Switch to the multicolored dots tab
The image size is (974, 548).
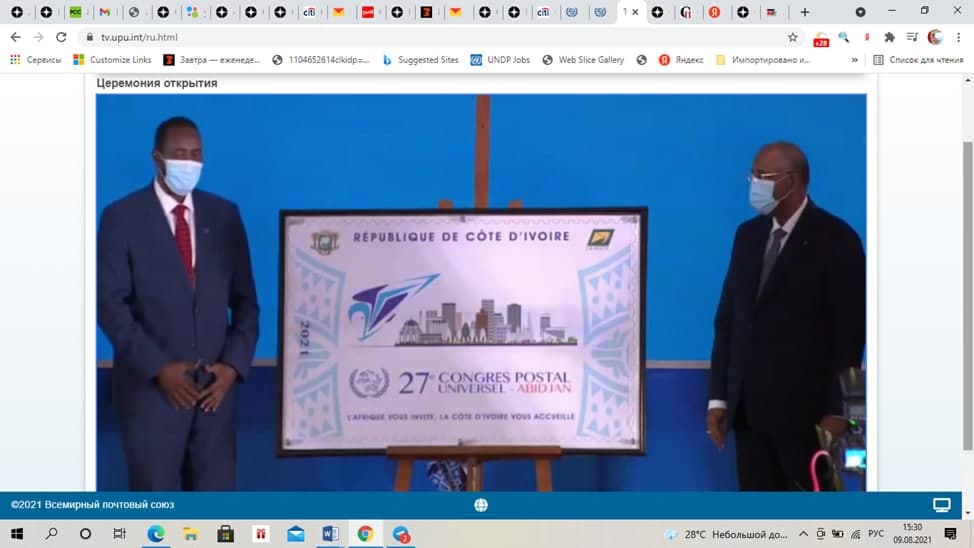(x=193, y=12)
